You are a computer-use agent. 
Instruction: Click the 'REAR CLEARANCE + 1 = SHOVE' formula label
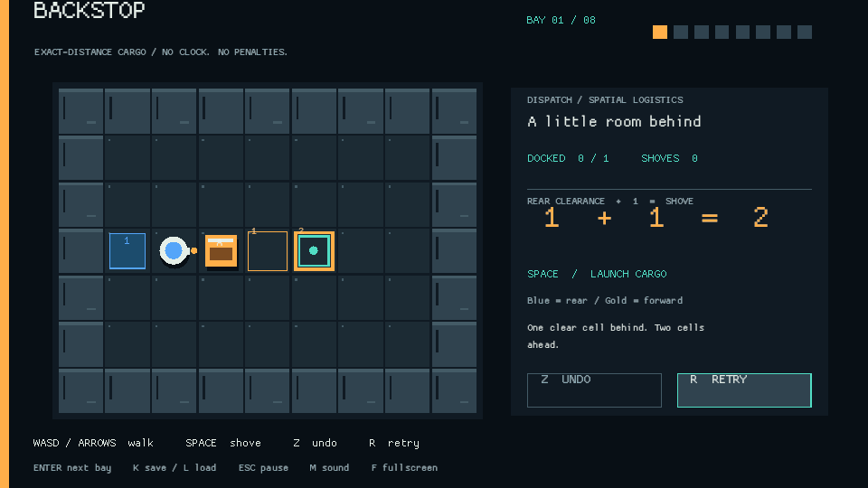coord(610,202)
